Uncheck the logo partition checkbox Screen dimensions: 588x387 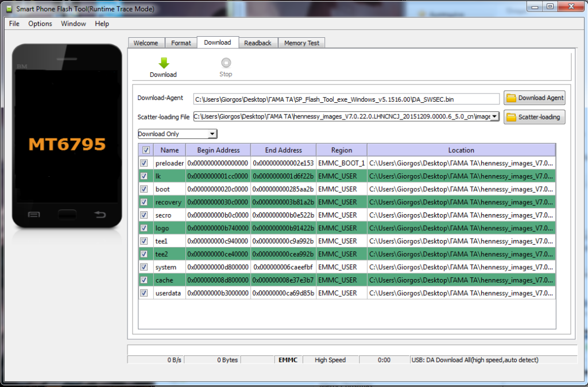(144, 228)
